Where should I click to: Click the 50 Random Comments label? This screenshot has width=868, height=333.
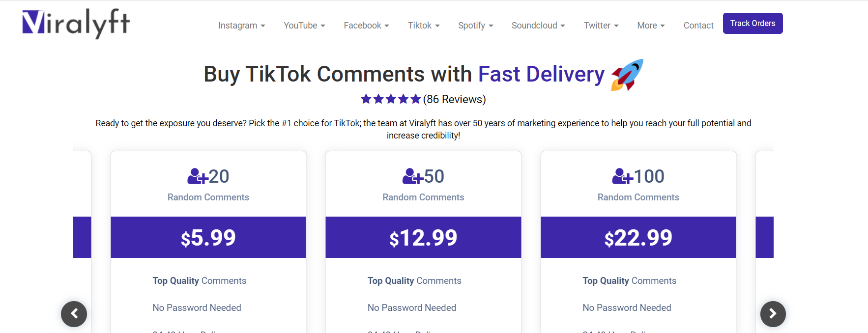click(x=423, y=197)
